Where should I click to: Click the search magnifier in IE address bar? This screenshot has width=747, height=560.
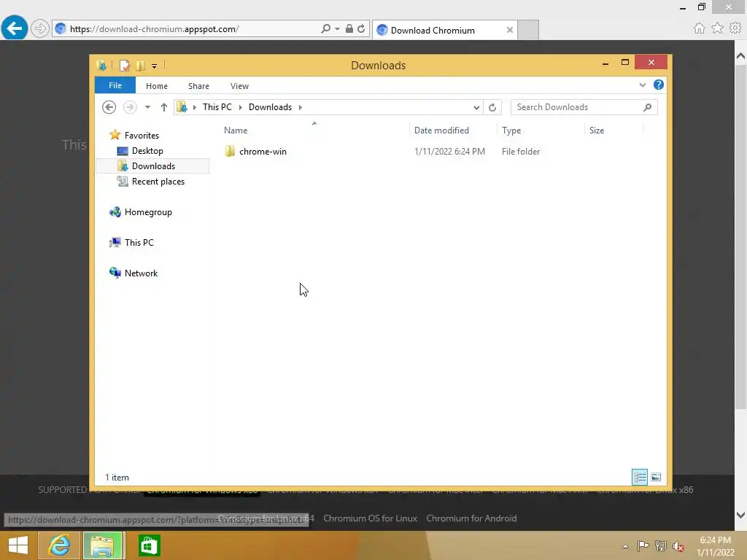click(325, 28)
